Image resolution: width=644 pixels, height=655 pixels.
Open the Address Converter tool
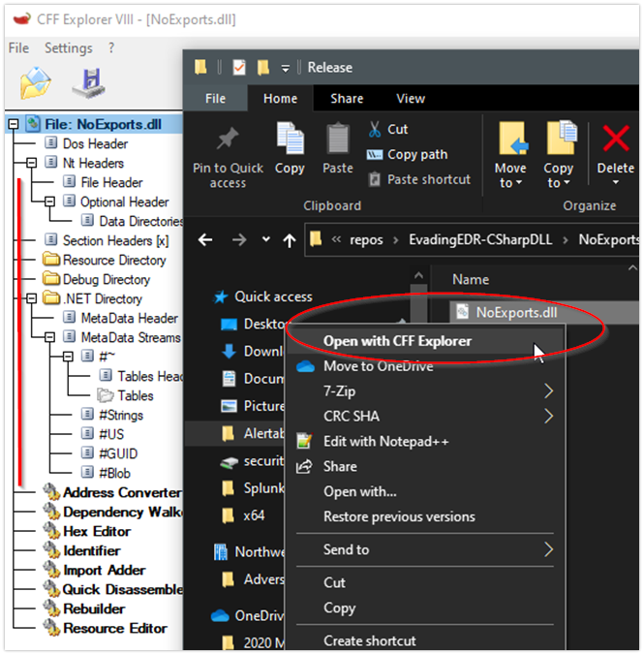click(112, 492)
